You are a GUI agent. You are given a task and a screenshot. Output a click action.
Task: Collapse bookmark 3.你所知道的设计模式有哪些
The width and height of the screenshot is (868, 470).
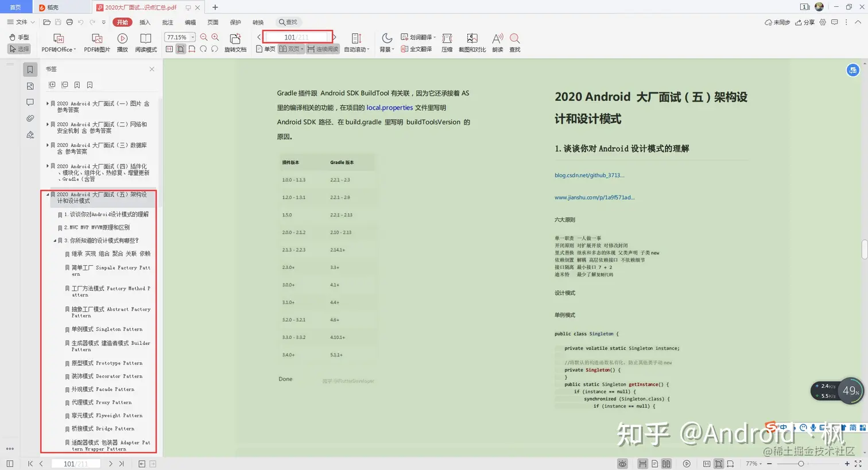[x=55, y=240]
